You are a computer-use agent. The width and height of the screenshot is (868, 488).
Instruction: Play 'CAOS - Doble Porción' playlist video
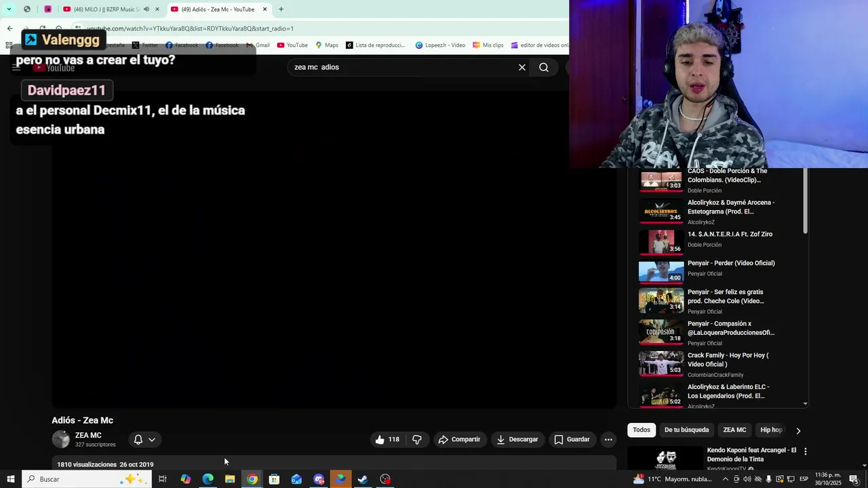[719, 180]
